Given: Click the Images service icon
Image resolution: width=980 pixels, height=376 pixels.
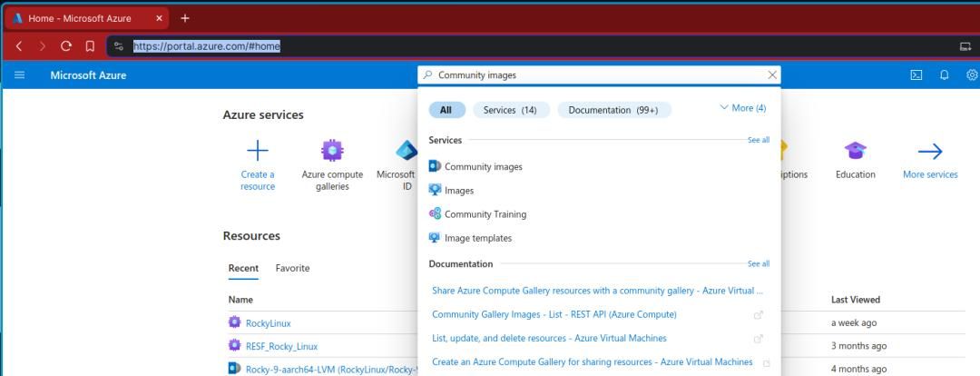Looking at the screenshot, I should pos(435,190).
